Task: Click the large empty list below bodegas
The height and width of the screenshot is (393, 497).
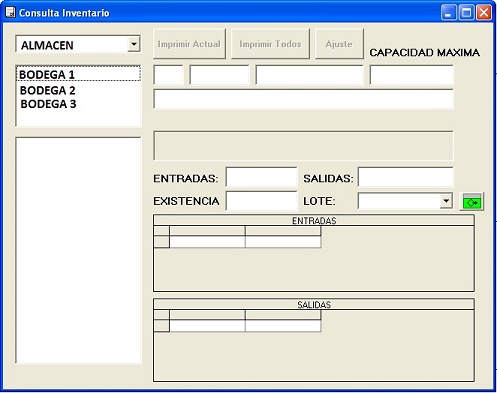Action: click(x=78, y=250)
